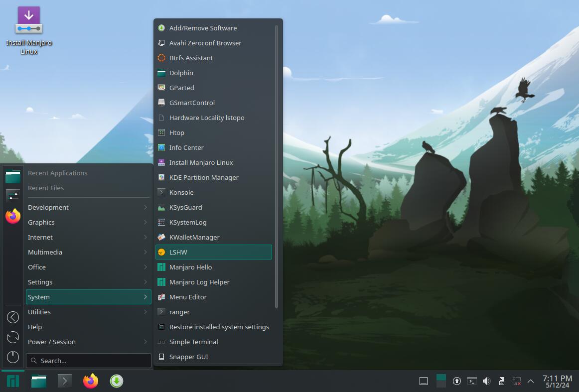Open Install Manjaro Linux menu entry

pyautogui.click(x=214, y=162)
